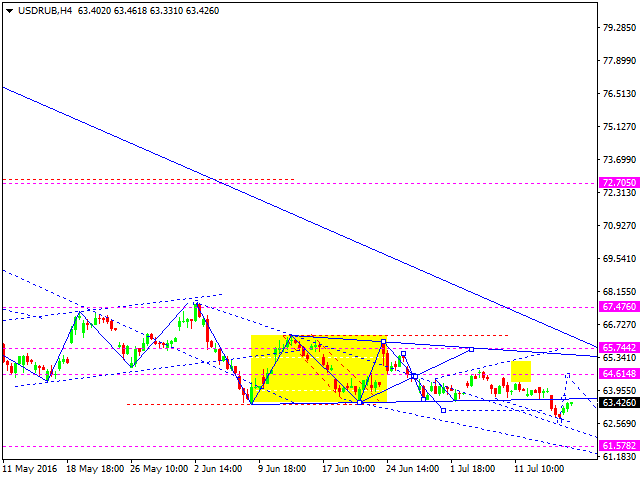
Task: Select the 61.5782 price level label
Action: (619, 445)
